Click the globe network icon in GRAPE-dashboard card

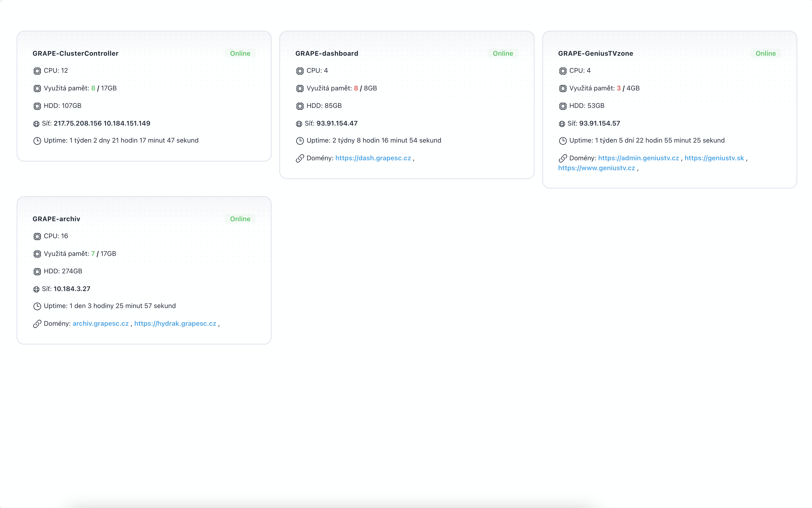pos(299,124)
